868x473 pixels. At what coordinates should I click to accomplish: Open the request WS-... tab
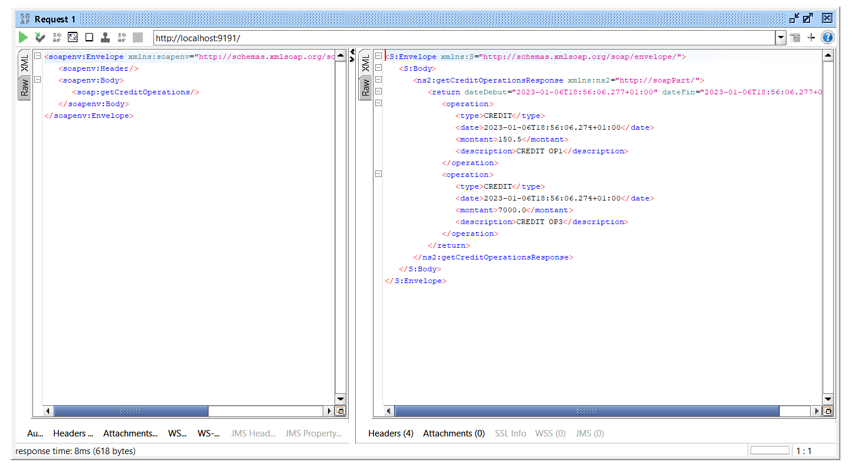[x=208, y=433]
